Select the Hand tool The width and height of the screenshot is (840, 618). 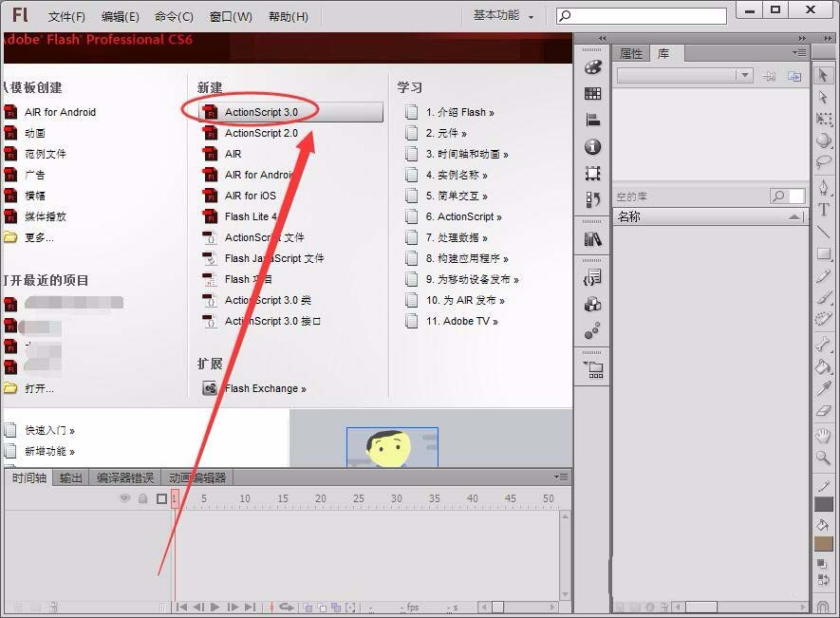(824, 435)
